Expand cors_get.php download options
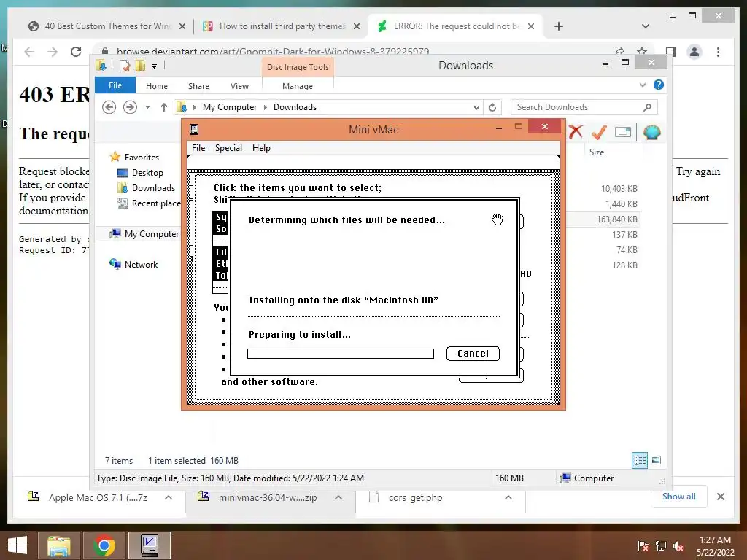 coord(508,497)
